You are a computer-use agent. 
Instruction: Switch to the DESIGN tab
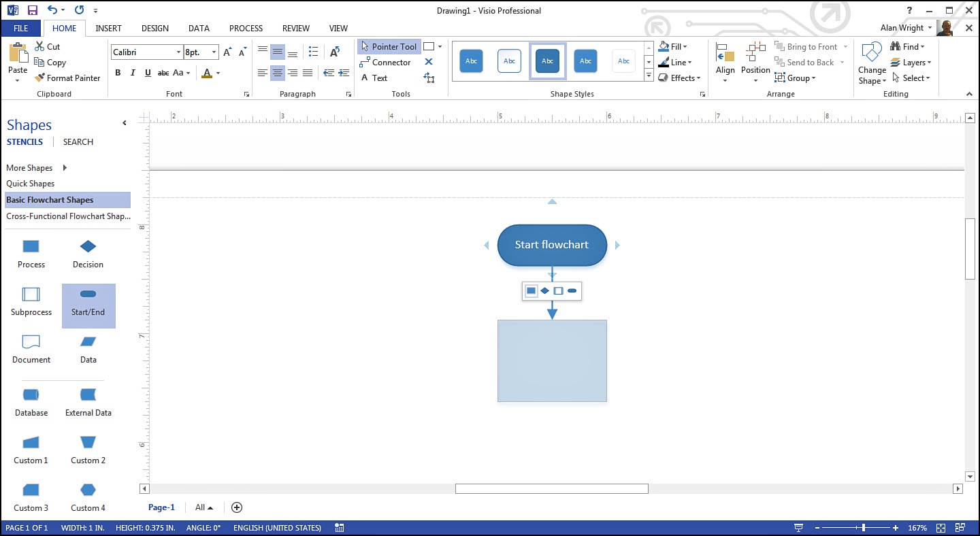[155, 28]
